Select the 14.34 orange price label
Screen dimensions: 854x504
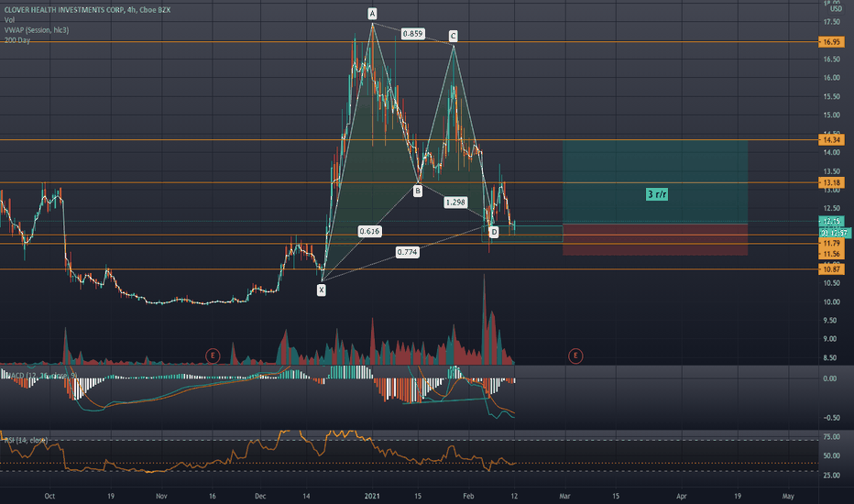click(831, 140)
